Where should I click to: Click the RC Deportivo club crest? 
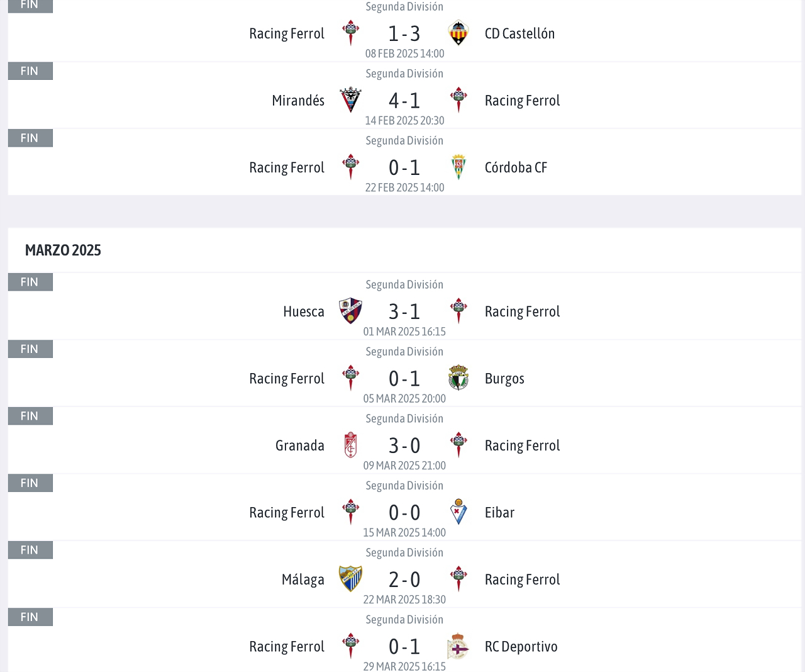[458, 646]
